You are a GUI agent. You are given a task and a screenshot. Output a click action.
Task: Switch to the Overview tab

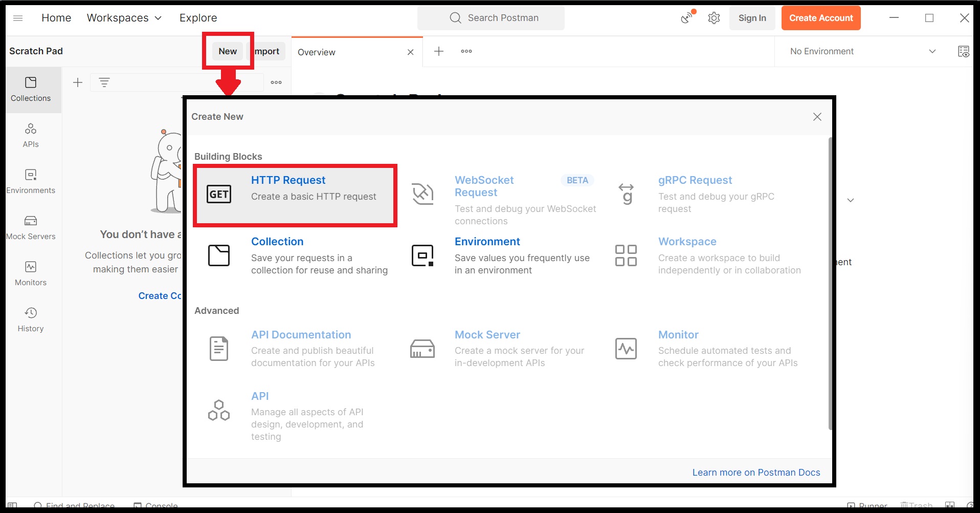pyautogui.click(x=317, y=52)
